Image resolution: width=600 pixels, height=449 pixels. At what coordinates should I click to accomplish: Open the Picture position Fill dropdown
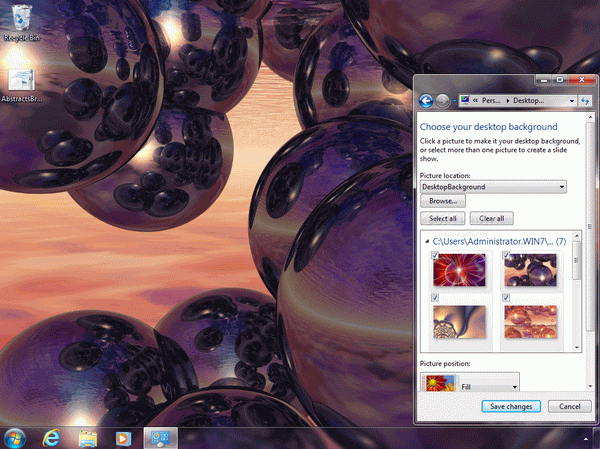[470, 383]
